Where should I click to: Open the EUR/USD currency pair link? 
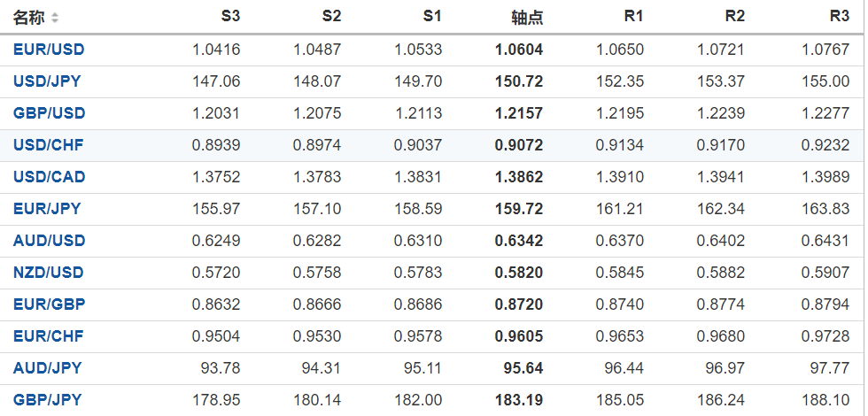tap(49, 50)
